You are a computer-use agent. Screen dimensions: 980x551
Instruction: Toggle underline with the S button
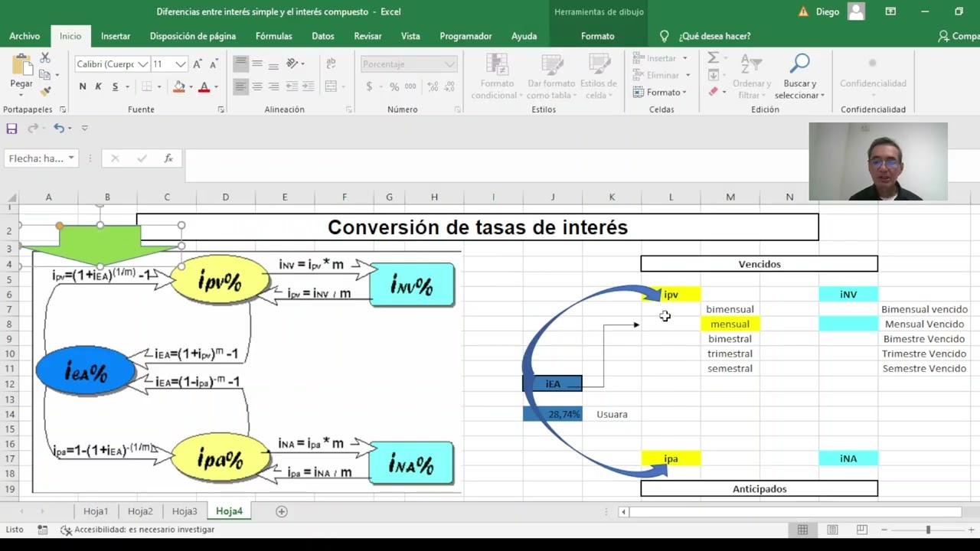tap(115, 86)
